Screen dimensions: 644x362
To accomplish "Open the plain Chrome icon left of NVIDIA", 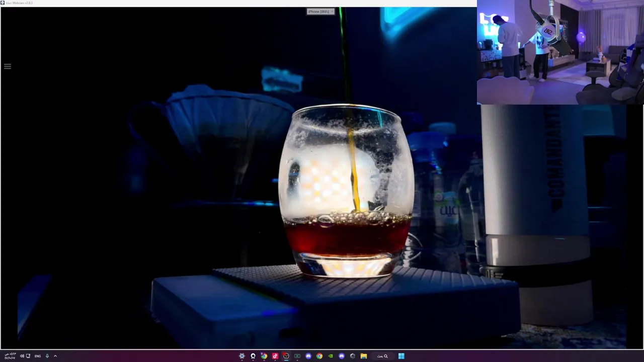I will tap(319, 356).
